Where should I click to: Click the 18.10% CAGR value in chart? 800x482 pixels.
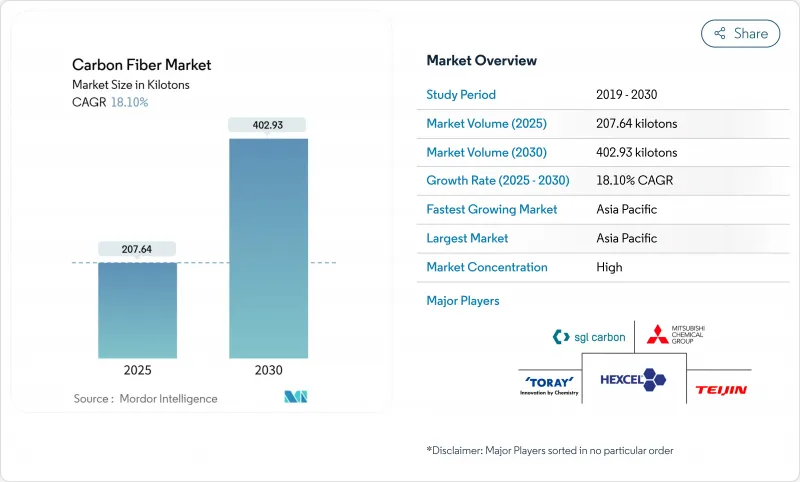(127, 102)
